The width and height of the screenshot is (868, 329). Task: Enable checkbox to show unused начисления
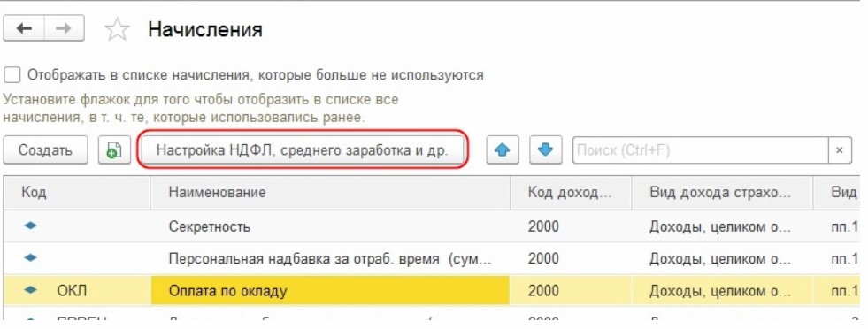click(12, 74)
